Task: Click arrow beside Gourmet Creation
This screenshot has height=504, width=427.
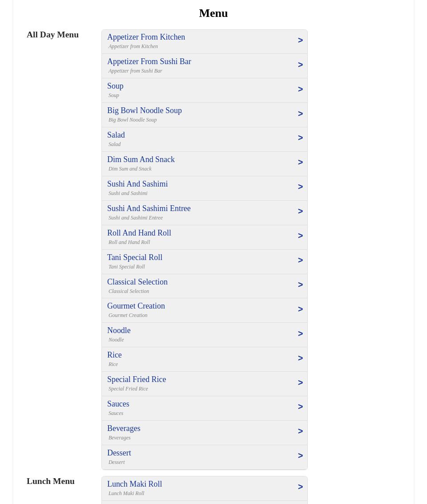Action: [300, 309]
